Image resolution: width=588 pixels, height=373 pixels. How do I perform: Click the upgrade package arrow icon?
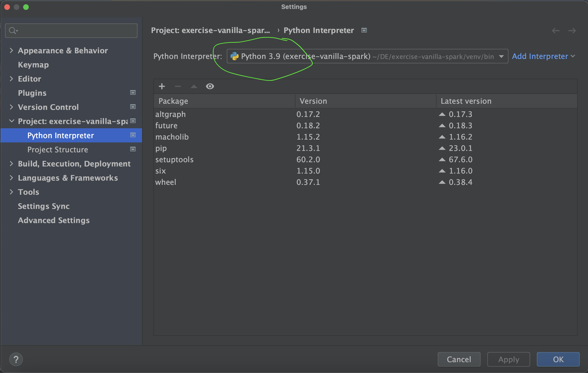[x=194, y=86]
